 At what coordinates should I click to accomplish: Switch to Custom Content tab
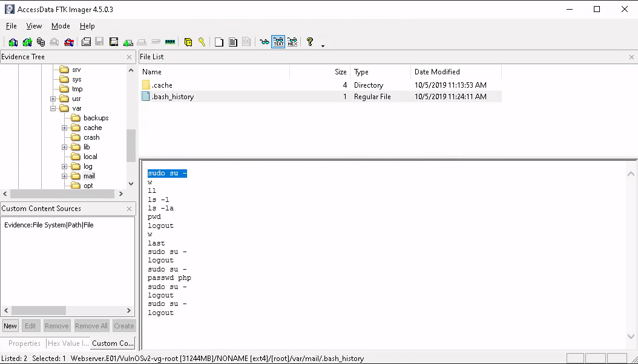113,343
